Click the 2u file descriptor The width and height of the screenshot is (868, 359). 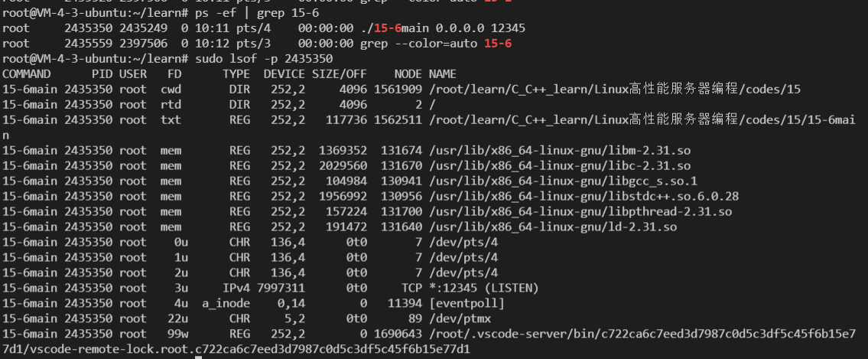181,273
